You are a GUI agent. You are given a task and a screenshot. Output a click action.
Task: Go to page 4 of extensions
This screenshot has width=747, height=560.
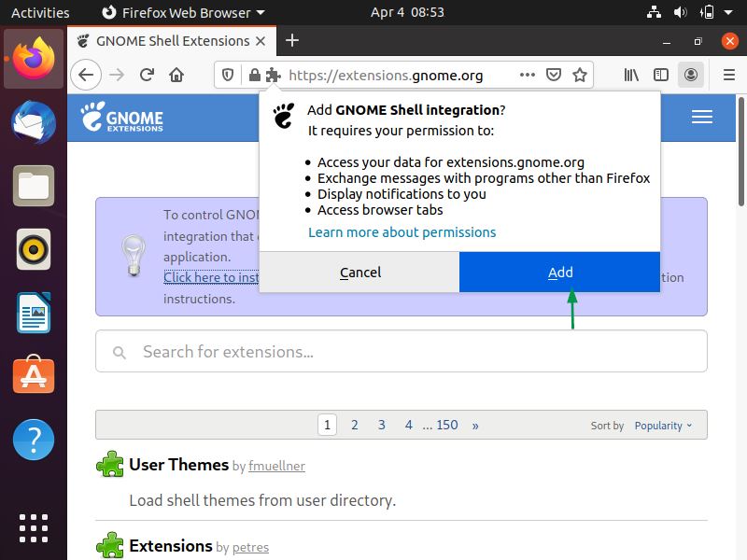pyautogui.click(x=409, y=425)
